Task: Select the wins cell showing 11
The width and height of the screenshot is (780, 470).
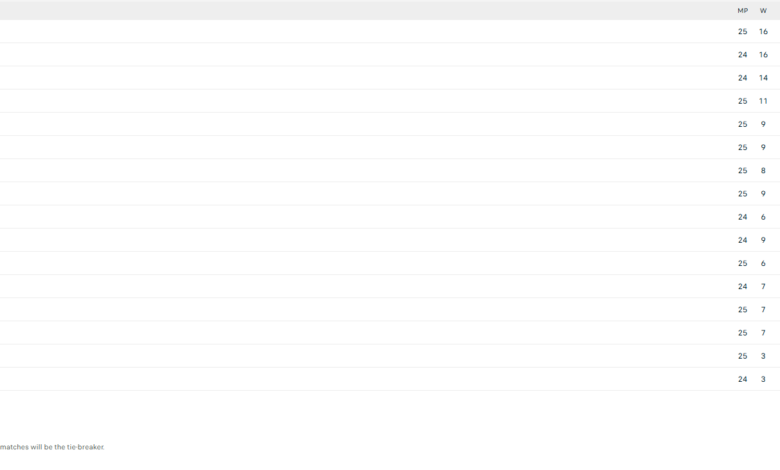Action: [x=763, y=101]
